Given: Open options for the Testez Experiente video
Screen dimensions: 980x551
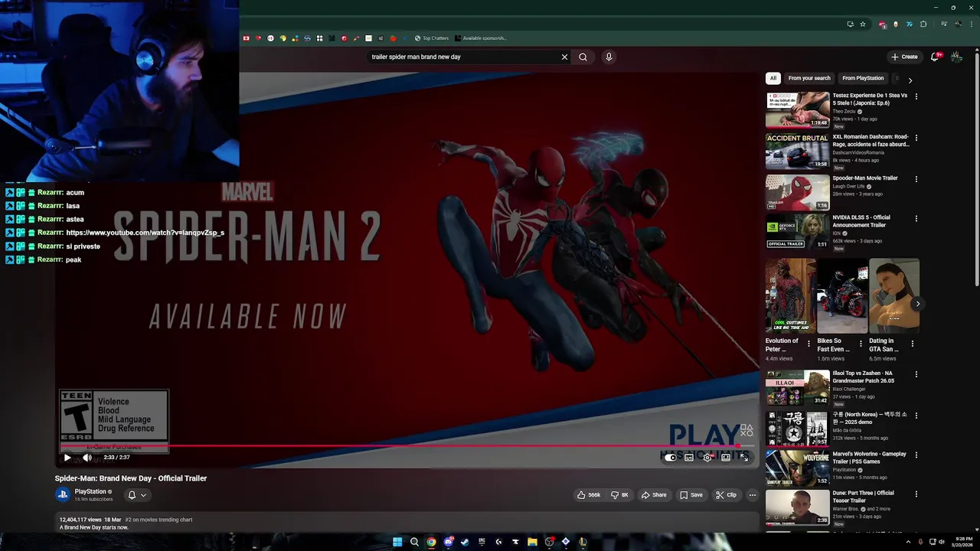Looking at the screenshot, I should [x=916, y=96].
